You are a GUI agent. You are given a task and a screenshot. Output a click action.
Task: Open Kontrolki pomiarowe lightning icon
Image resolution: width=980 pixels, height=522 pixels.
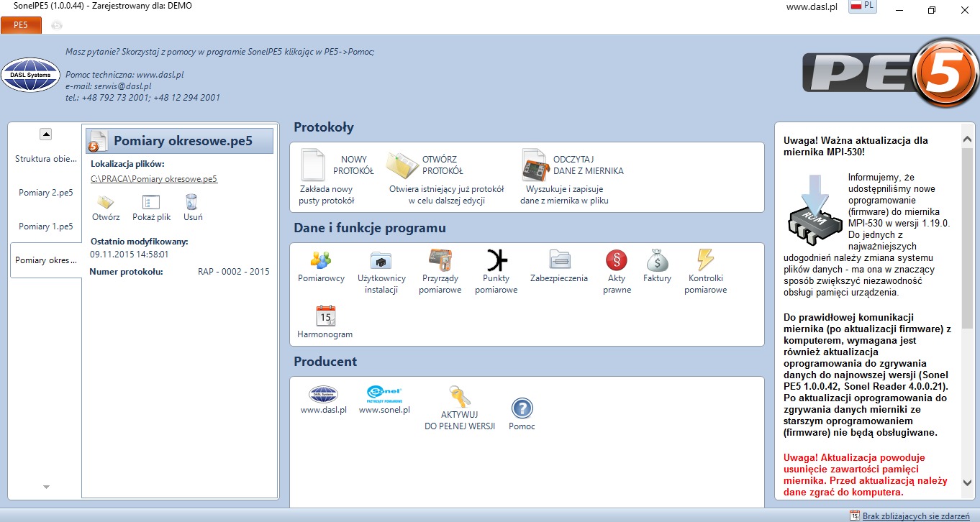[x=705, y=260]
